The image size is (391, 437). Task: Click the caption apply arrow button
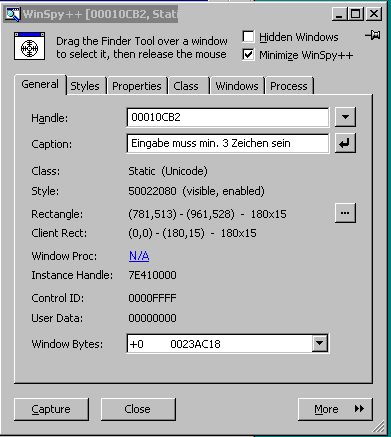tap(345, 143)
